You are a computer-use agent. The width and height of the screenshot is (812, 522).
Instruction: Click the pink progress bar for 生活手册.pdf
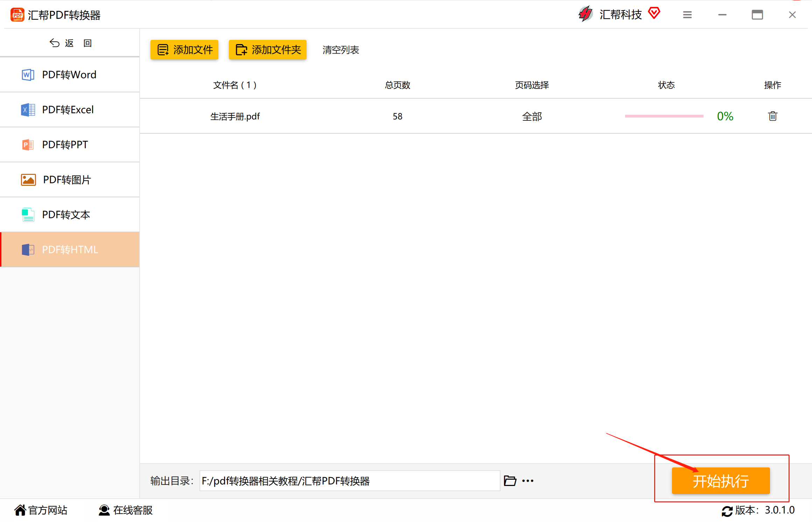[x=664, y=116]
